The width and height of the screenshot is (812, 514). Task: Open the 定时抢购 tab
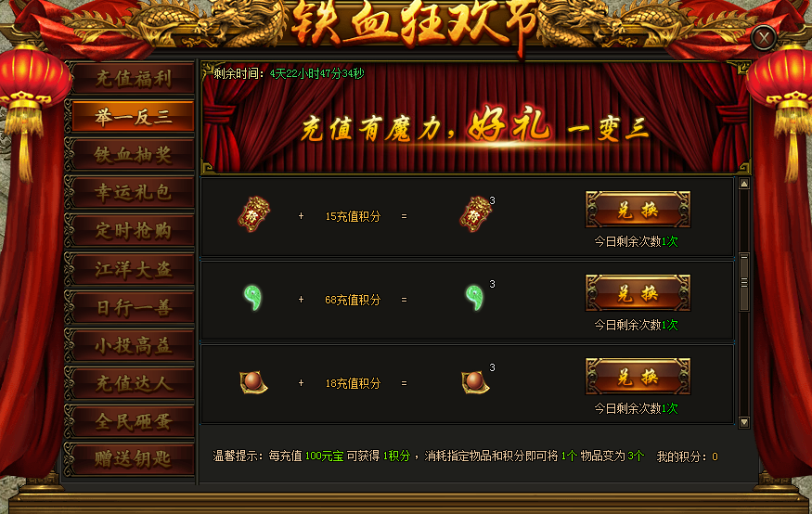(x=133, y=231)
